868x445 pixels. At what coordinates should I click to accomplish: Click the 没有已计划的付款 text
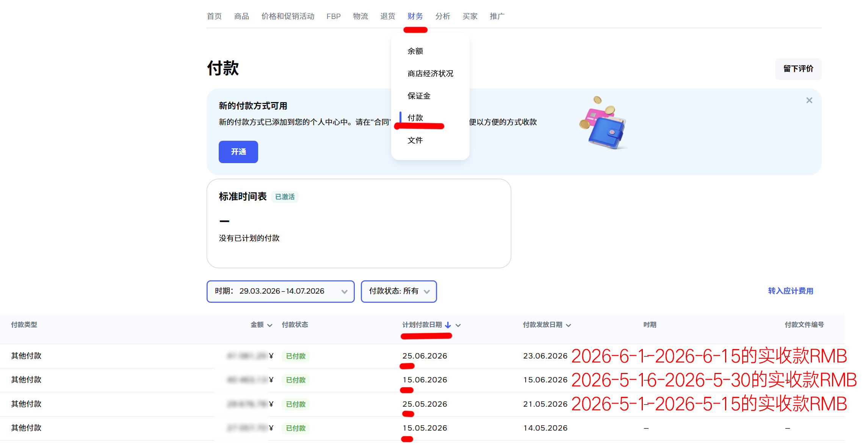coord(249,238)
